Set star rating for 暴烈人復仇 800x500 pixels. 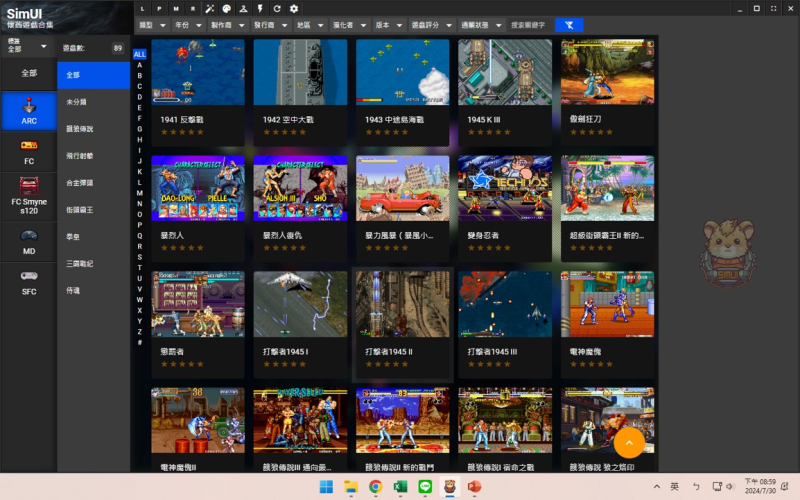[x=284, y=248]
